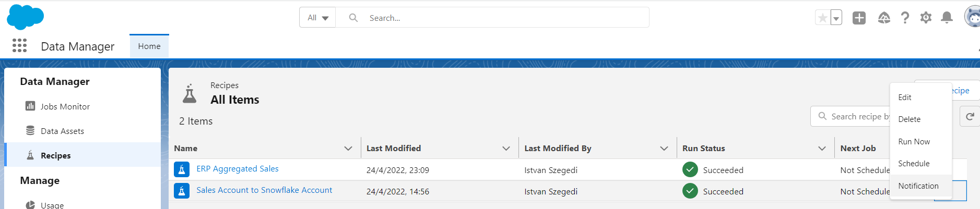Viewport: 980px width, 209px height.
Task: Click the favorites star icon
Action: pyautogui.click(x=822, y=18)
